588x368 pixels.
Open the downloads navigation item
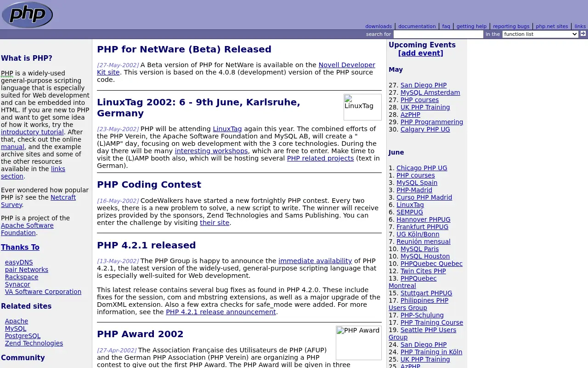pyautogui.click(x=379, y=26)
